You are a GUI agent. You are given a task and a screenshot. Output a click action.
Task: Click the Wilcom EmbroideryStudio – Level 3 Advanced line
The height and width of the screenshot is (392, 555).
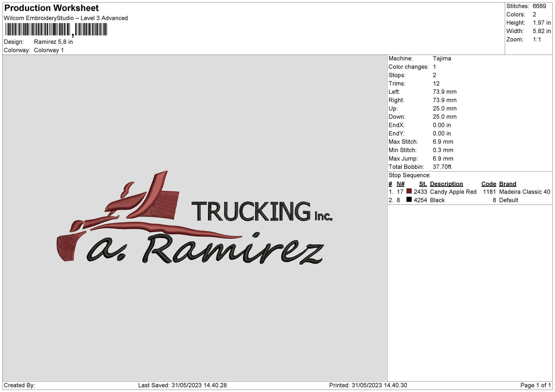66,18
